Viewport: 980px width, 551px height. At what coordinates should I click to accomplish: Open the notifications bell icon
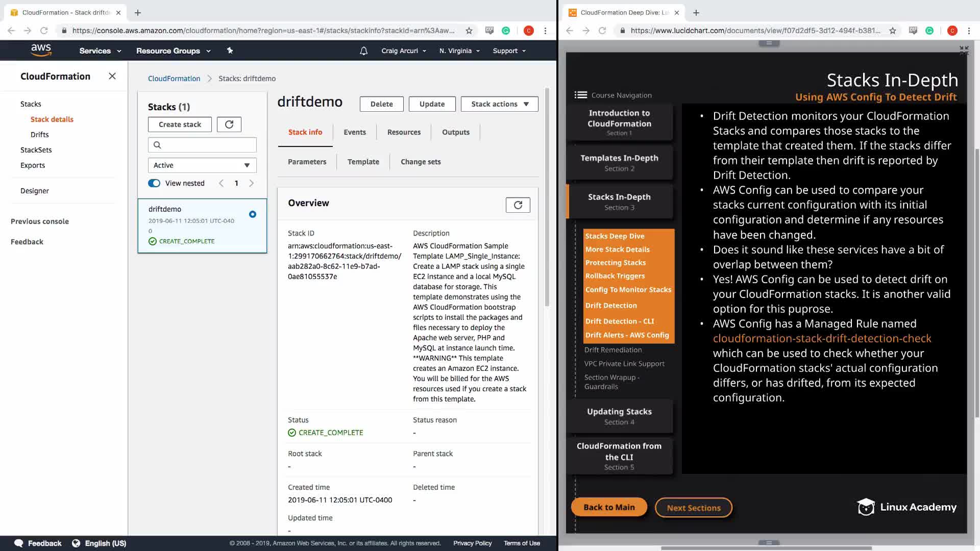click(x=363, y=51)
